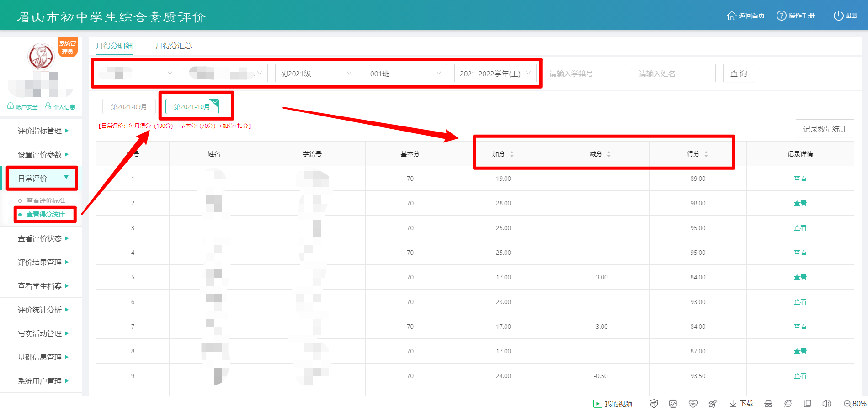This screenshot has height=411, width=868.
Task: Click the 退出 power icon
Action: point(838,16)
